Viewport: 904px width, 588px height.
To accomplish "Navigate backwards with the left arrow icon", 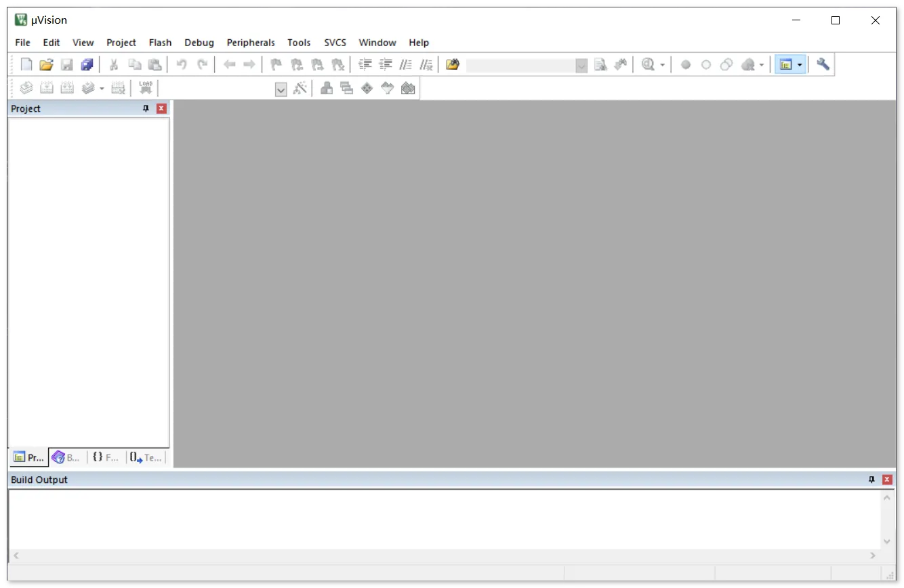I will click(230, 64).
